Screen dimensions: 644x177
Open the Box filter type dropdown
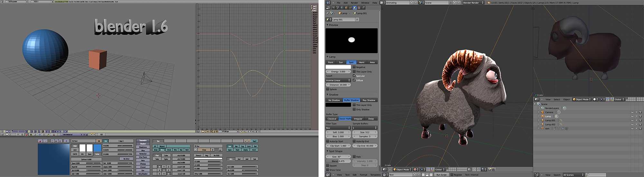tap(338, 128)
